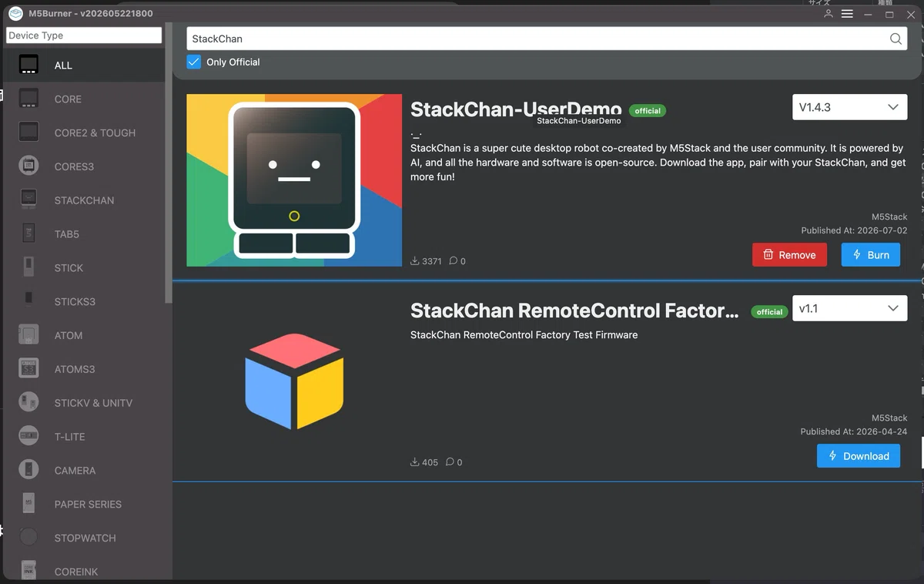Select the STOPWATCH device icon
The height and width of the screenshot is (584, 924).
28,537
